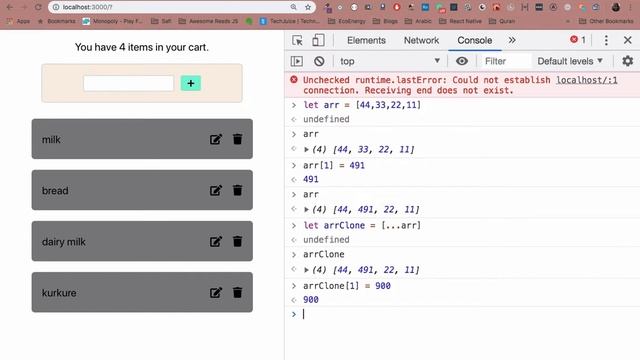Click the green plus add button
The height and width of the screenshot is (360, 640).
pyautogui.click(x=191, y=83)
